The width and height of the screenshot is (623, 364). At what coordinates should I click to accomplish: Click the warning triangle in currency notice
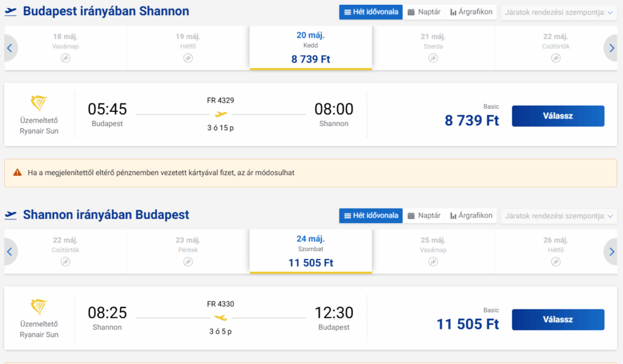[18, 173]
